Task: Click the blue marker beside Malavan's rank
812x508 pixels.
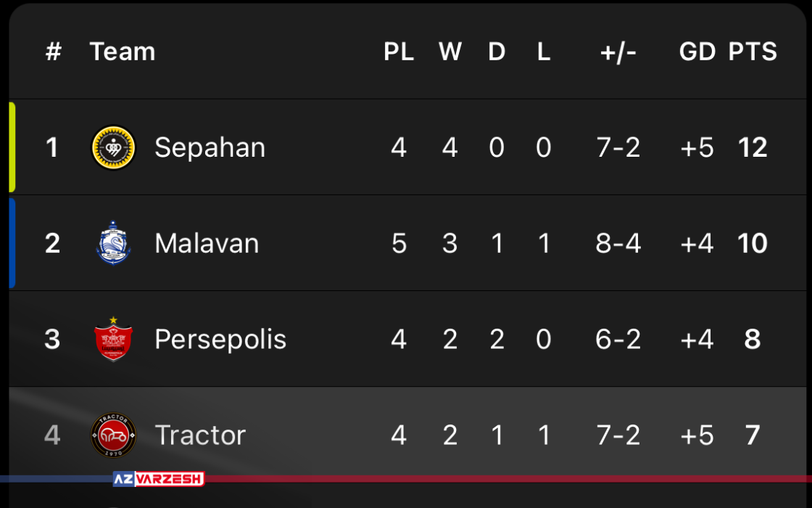Action: [12, 242]
